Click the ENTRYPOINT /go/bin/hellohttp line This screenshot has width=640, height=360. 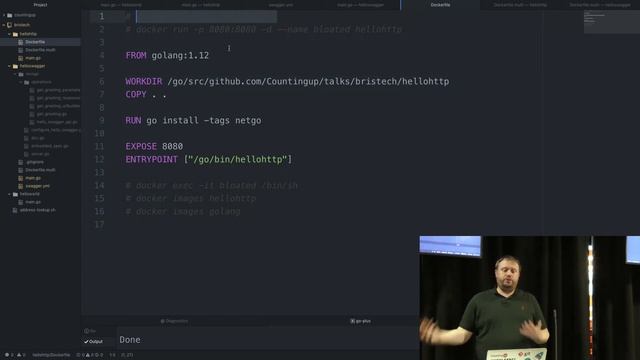[209, 160]
